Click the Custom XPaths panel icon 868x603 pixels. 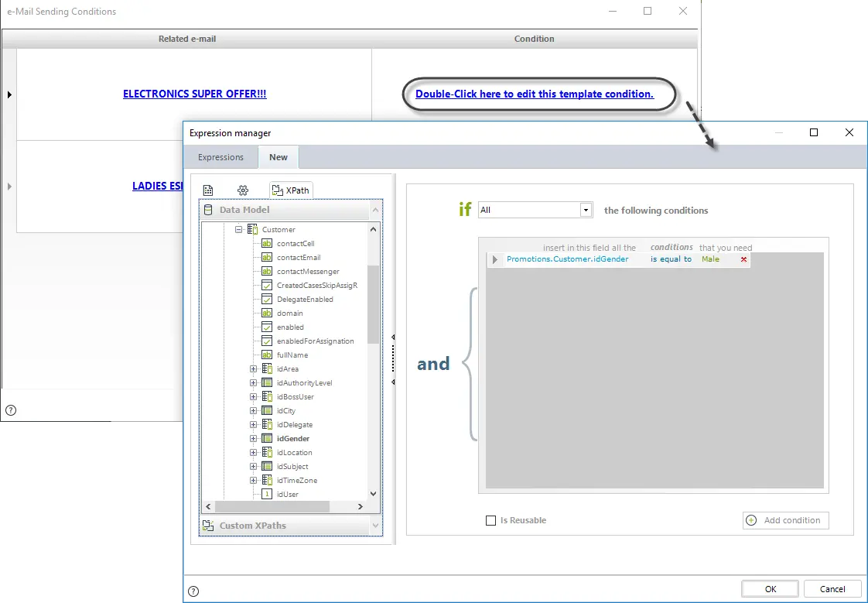click(207, 526)
